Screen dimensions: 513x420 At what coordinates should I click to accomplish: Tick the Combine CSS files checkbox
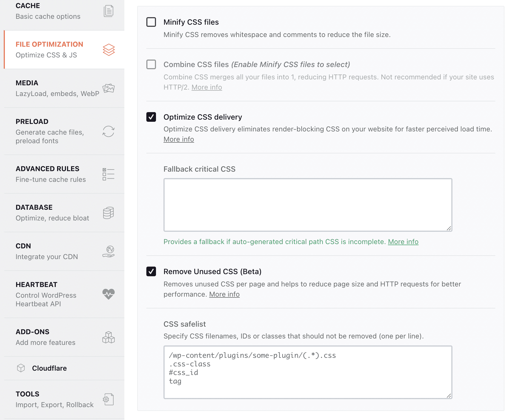click(151, 64)
